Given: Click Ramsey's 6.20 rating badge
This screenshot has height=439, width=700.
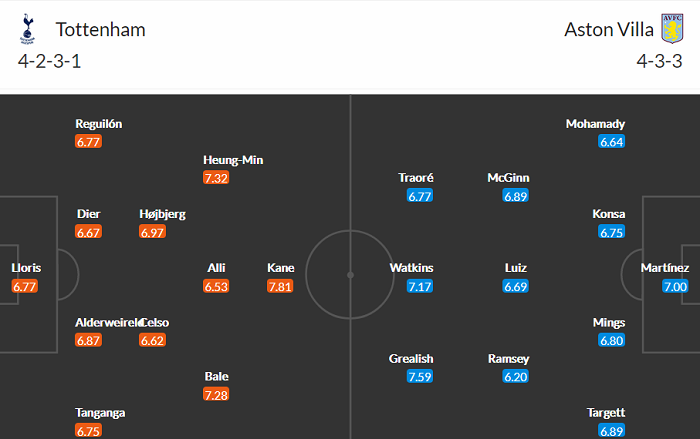Looking at the screenshot, I should coord(516,377).
